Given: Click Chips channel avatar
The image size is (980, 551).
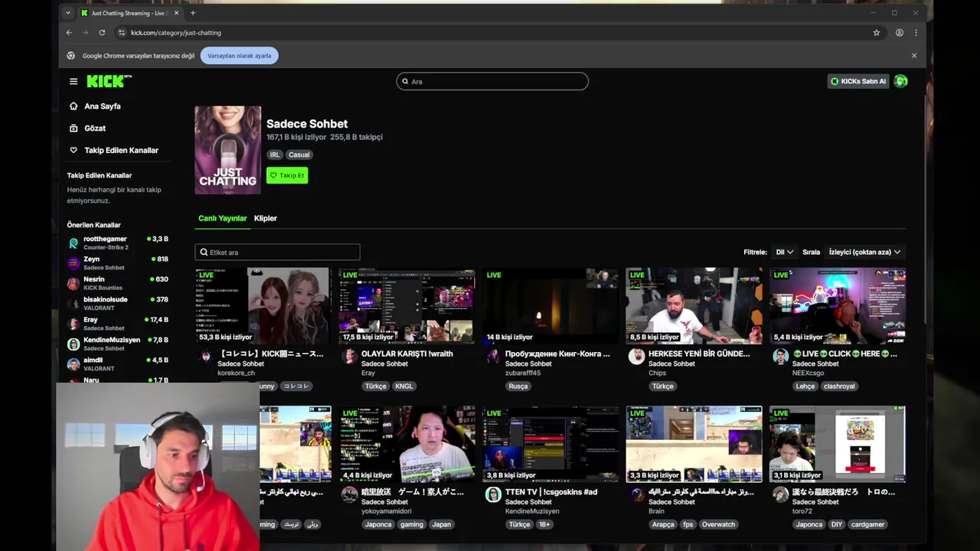Looking at the screenshot, I should tap(636, 356).
